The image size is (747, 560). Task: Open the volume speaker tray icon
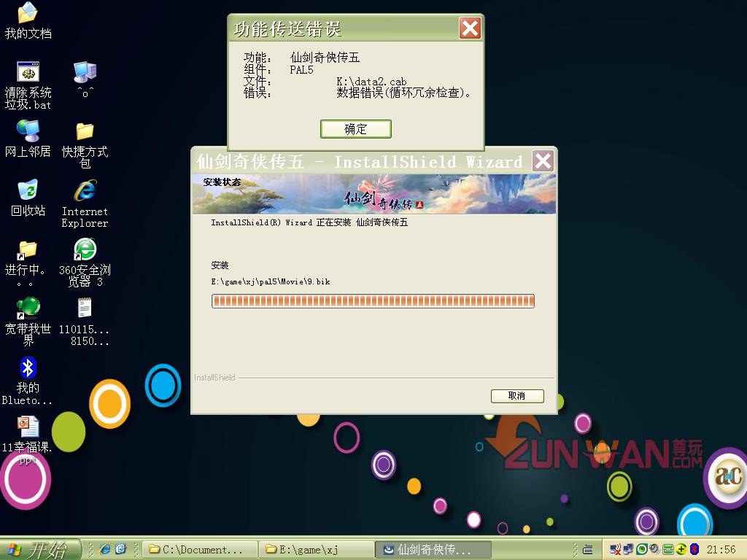(x=654, y=550)
